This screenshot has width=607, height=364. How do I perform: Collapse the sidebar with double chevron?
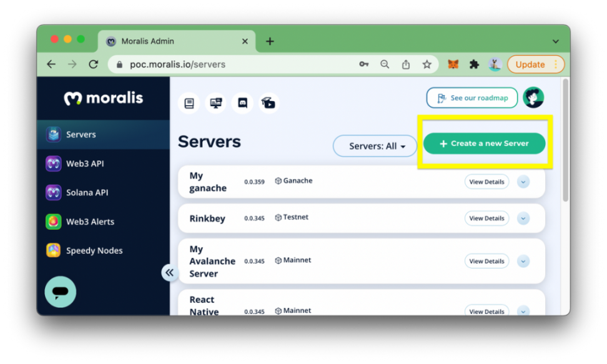pyautogui.click(x=169, y=272)
